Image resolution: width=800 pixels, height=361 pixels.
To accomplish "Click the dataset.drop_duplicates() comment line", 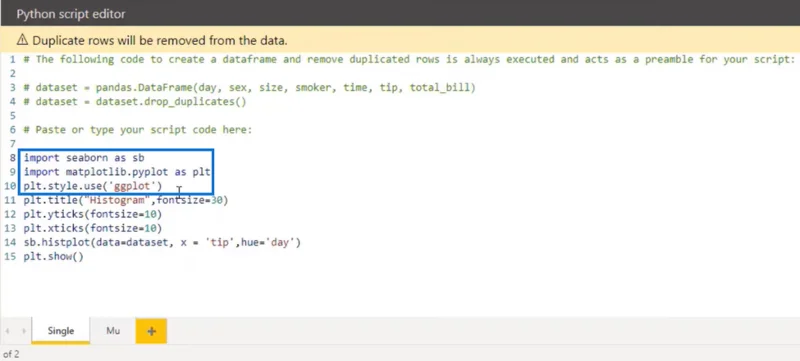I will coord(135,101).
